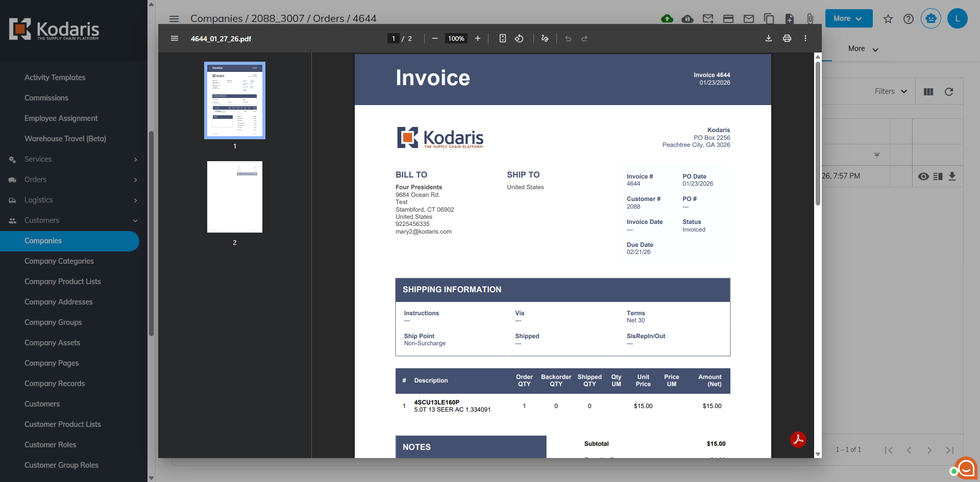The image size is (980, 482).
Task: Click the columns view icon
Action: [x=928, y=92]
